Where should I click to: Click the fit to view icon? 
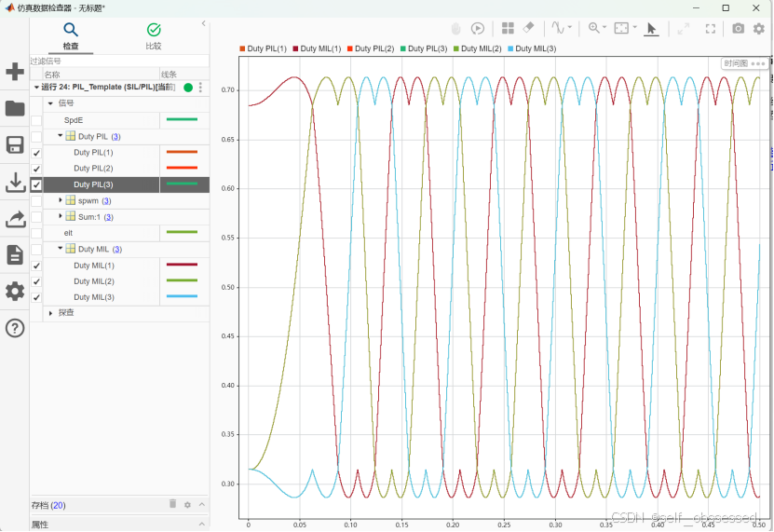pyautogui.click(x=621, y=28)
